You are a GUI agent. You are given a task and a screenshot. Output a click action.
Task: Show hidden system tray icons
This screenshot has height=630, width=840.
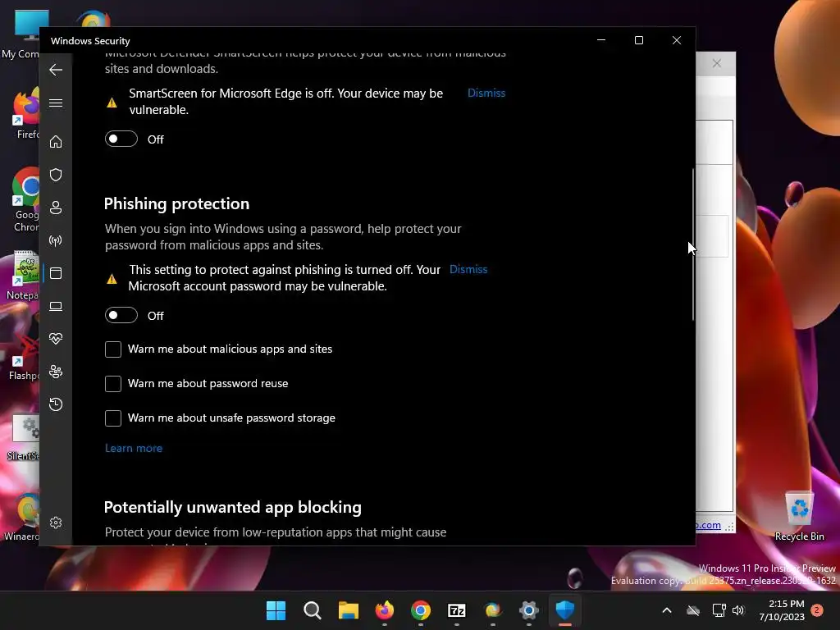tap(667, 610)
